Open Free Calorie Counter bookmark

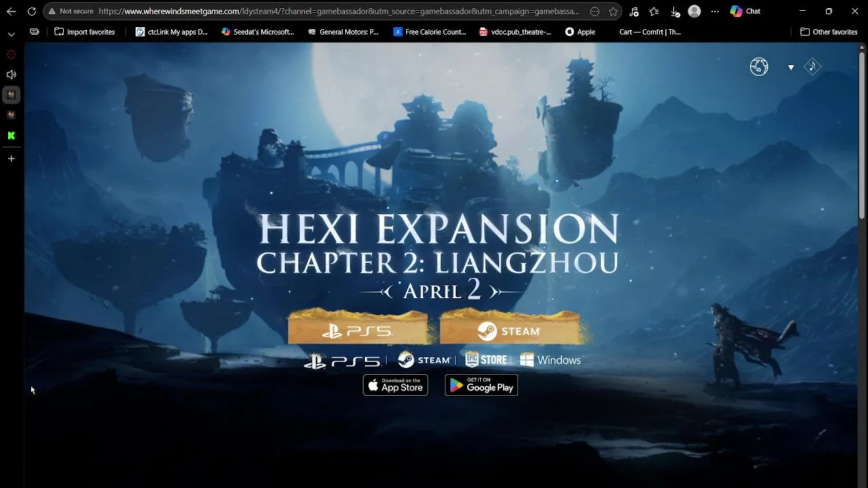pyautogui.click(x=430, y=32)
